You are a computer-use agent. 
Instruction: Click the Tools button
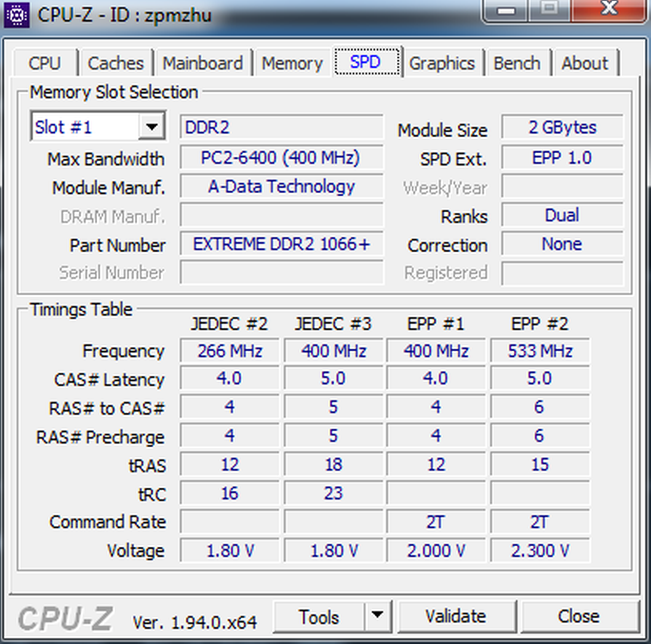[319, 617]
